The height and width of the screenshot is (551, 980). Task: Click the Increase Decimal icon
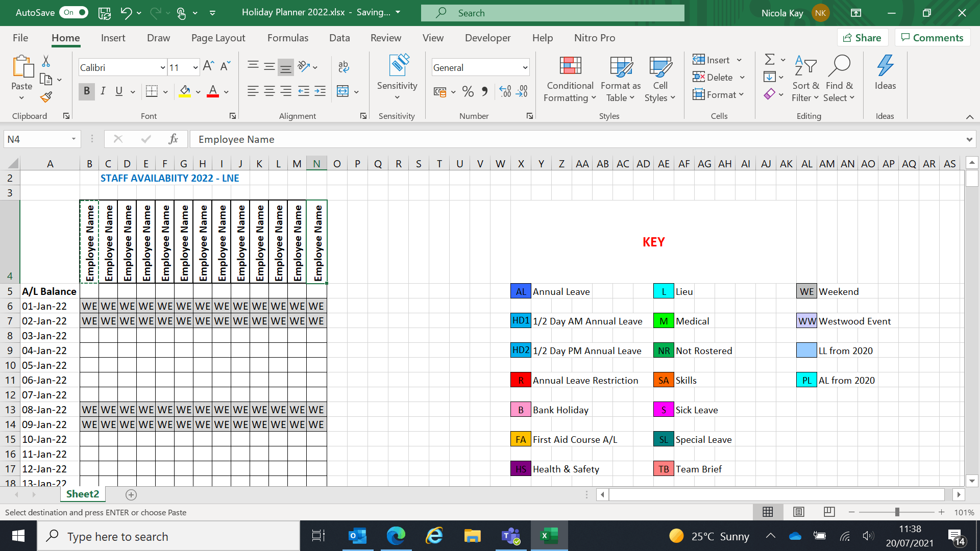505,91
